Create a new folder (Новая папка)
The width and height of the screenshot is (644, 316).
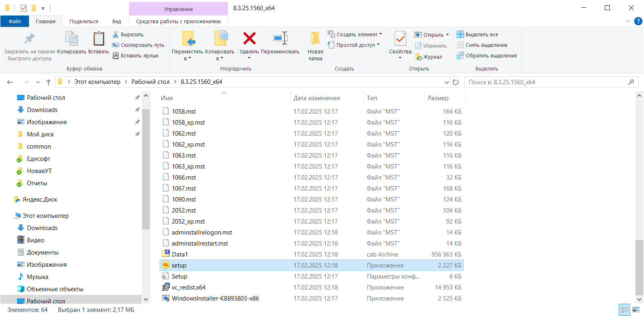click(x=315, y=45)
